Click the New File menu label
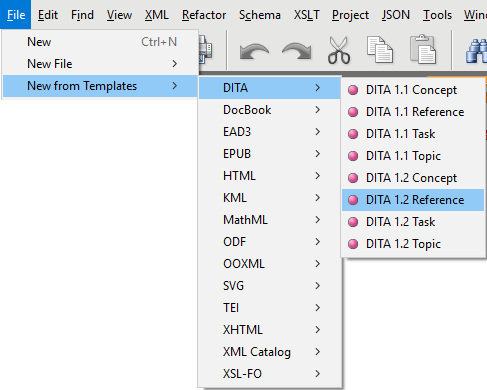 click(x=50, y=64)
